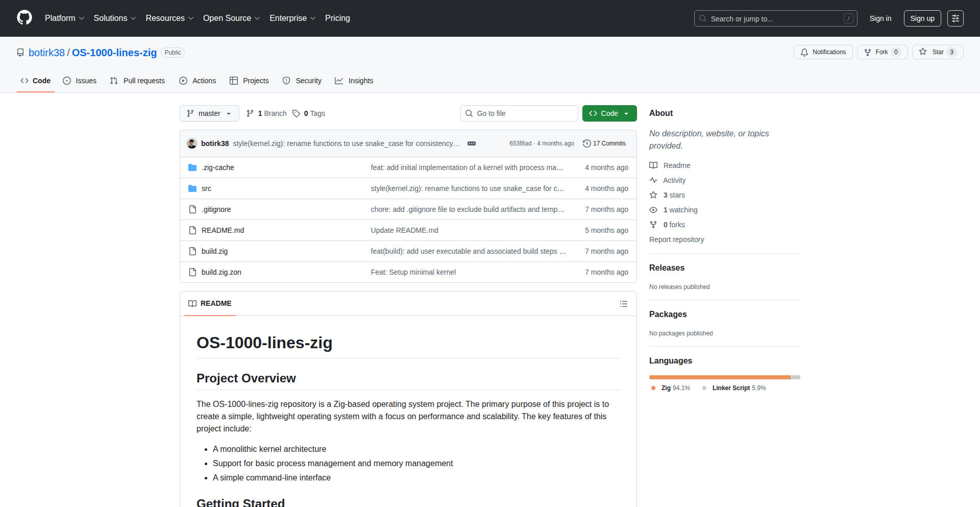Viewport: 980px width, 507px height.
Task: Click the stars icon in About
Action: tap(653, 195)
